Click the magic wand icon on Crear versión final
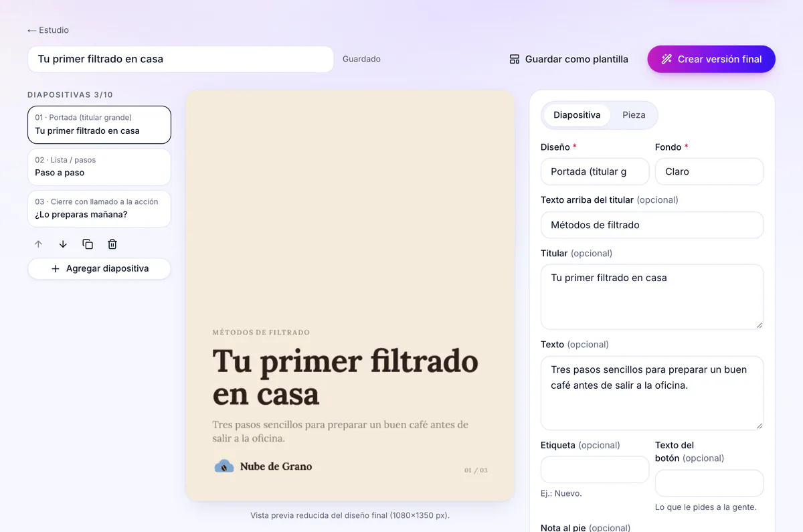Screen dimensions: 803x532 (666, 59)
